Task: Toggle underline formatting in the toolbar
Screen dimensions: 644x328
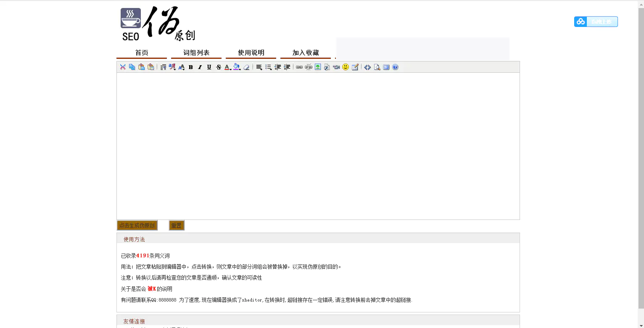Action: click(x=209, y=67)
